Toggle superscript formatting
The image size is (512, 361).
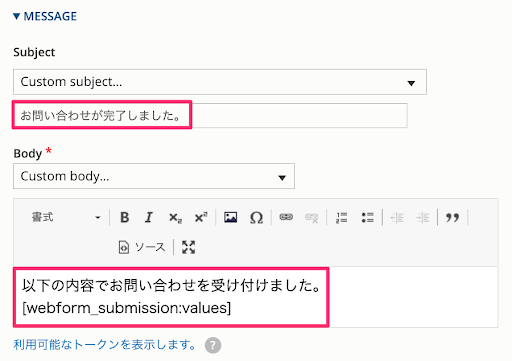[x=201, y=218]
